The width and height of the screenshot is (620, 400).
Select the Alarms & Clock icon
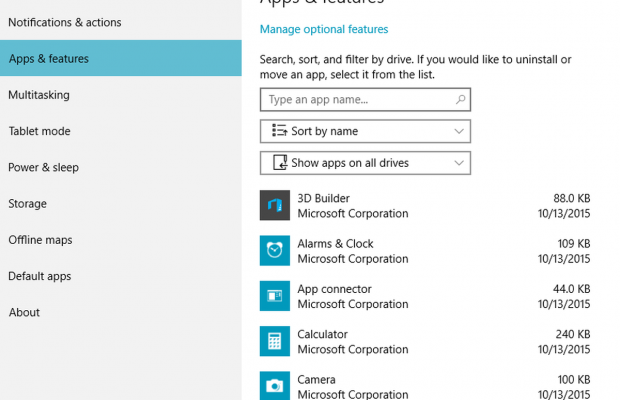pyautogui.click(x=275, y=250)
